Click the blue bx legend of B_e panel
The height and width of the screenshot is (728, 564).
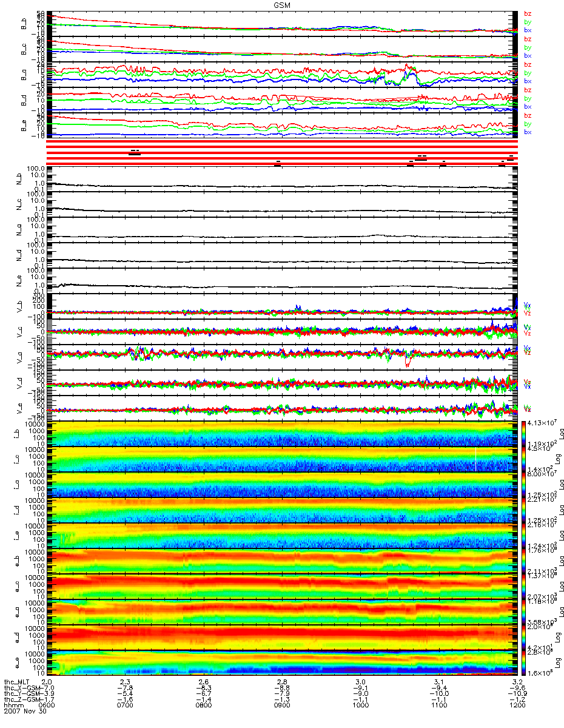(528, 132)
